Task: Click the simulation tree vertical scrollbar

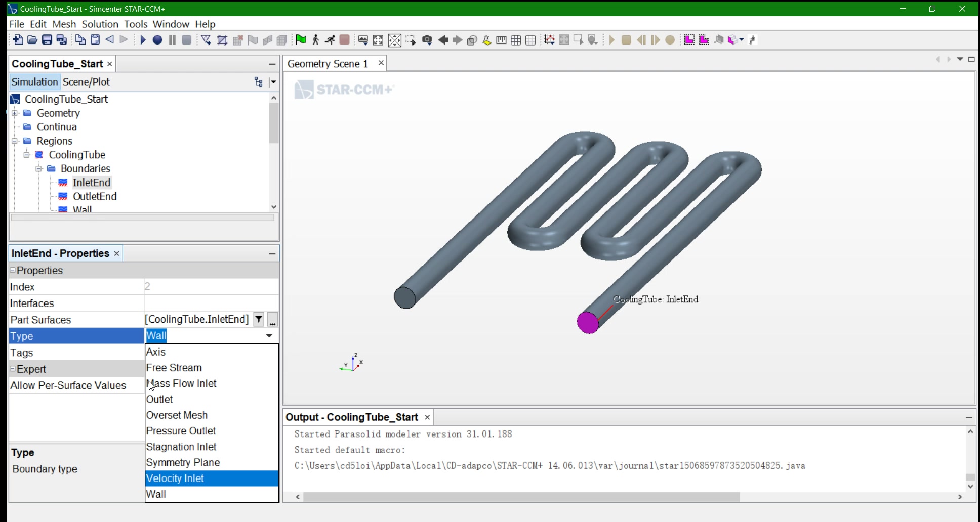Action: coord(274,123)
